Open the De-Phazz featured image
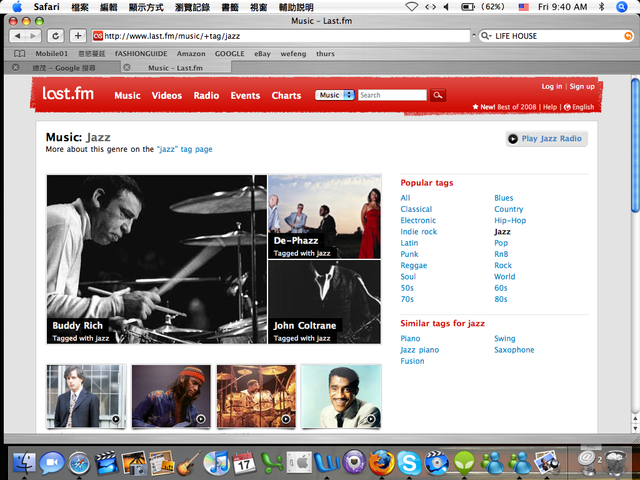This screenshot has width=640, height=480. click(324, 217)
